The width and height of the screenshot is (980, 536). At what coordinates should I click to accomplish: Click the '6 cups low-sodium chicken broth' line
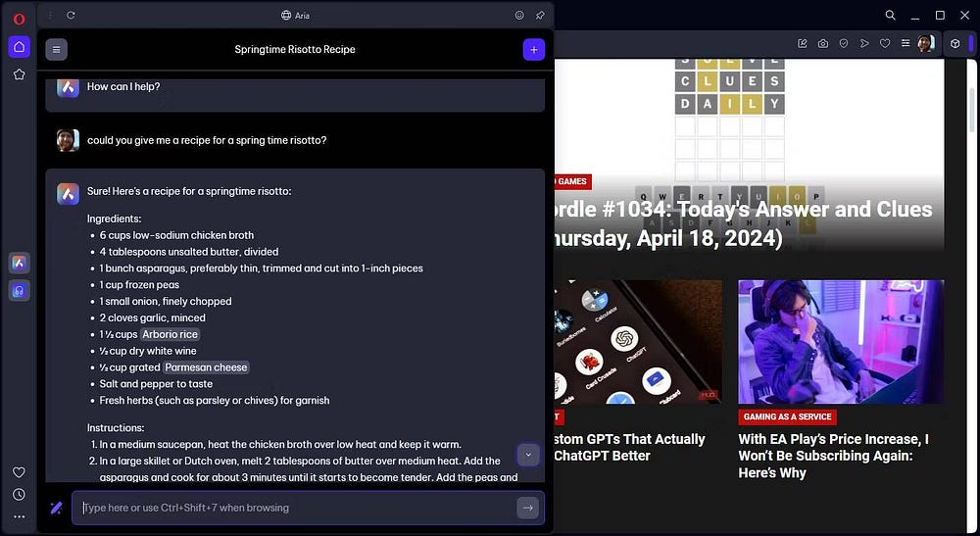pyautogui.click(x=176, y=235)
